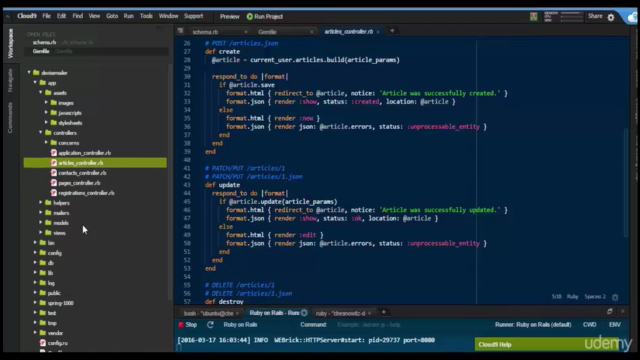Click the Preview button

229,17
